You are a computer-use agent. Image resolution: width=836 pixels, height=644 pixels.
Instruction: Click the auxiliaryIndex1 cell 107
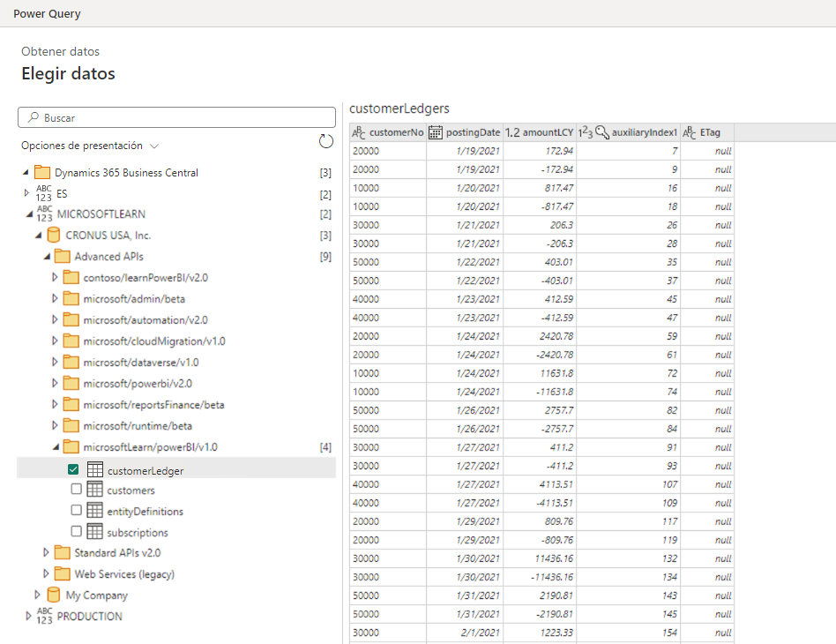pyautogui.click(x=629, y=484)
